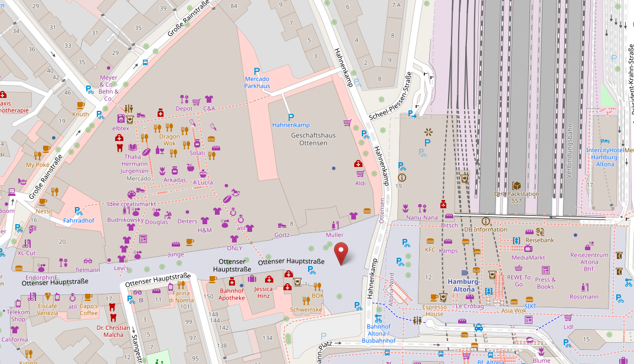Click the Aldi shopping cart icon
The width and height of the screenshot is (634, 364).
point(360,173)
